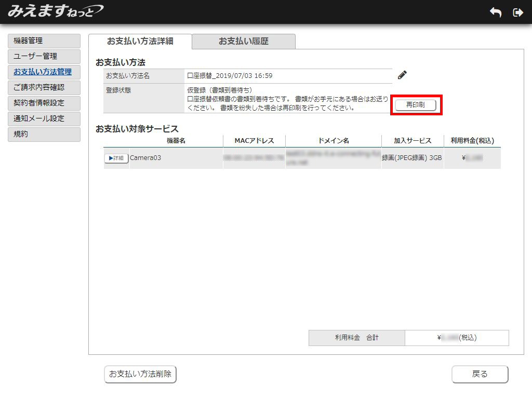Image resolution: width=532 pixels, height=399 pixels.
Task: Select お支払い方法管理 in the sidebar
Action: 44,72
